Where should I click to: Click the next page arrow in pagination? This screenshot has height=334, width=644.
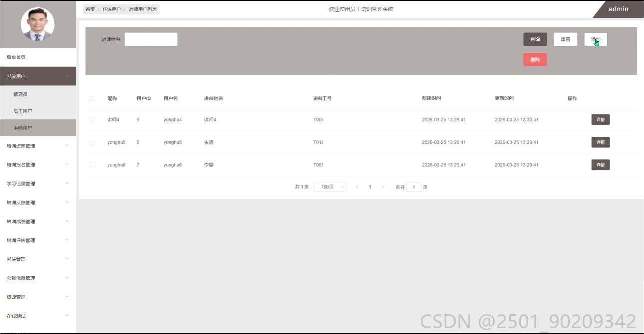click(383, 187)
